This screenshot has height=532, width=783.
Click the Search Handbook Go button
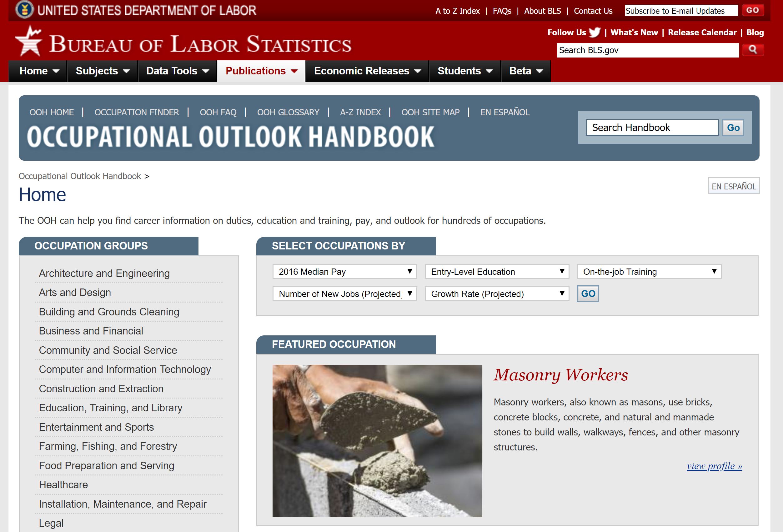[x=733, y=128]
